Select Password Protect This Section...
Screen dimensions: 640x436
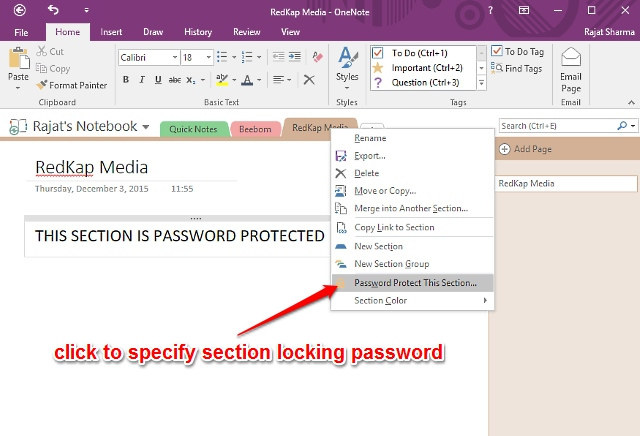tap(412, 283)
